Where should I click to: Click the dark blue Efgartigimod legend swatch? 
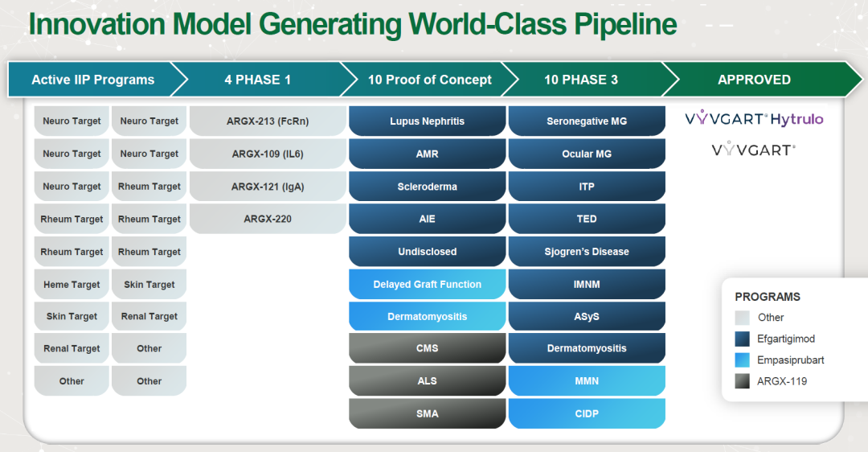tap(742, 339)
